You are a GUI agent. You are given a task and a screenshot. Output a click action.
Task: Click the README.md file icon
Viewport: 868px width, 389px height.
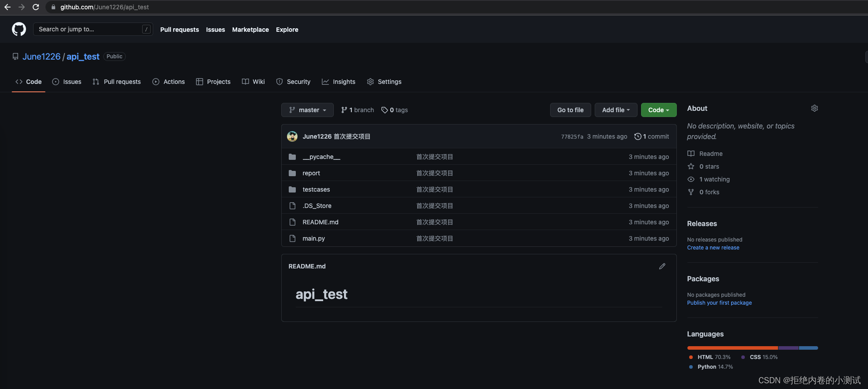tap(292, 222)
